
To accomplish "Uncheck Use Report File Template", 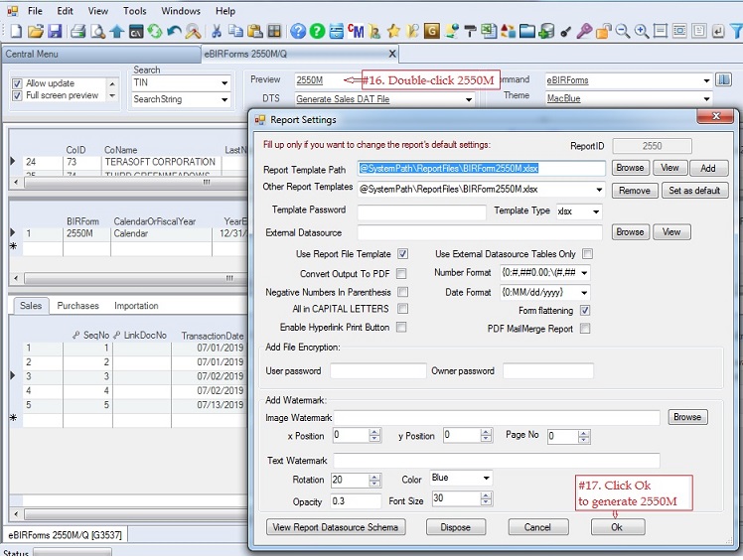I will (x=402, y=254).
